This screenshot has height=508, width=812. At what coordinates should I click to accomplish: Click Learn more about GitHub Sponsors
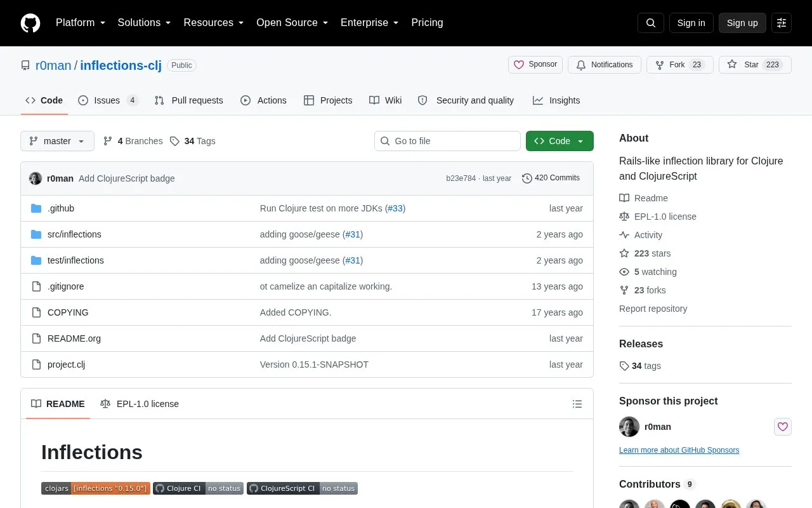pyautogui.click(x=679, y=450)
